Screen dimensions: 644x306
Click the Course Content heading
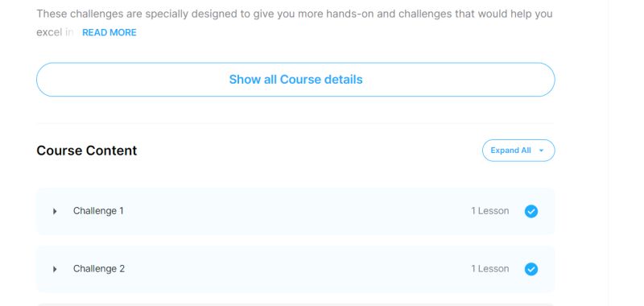[x=87, y=151]
